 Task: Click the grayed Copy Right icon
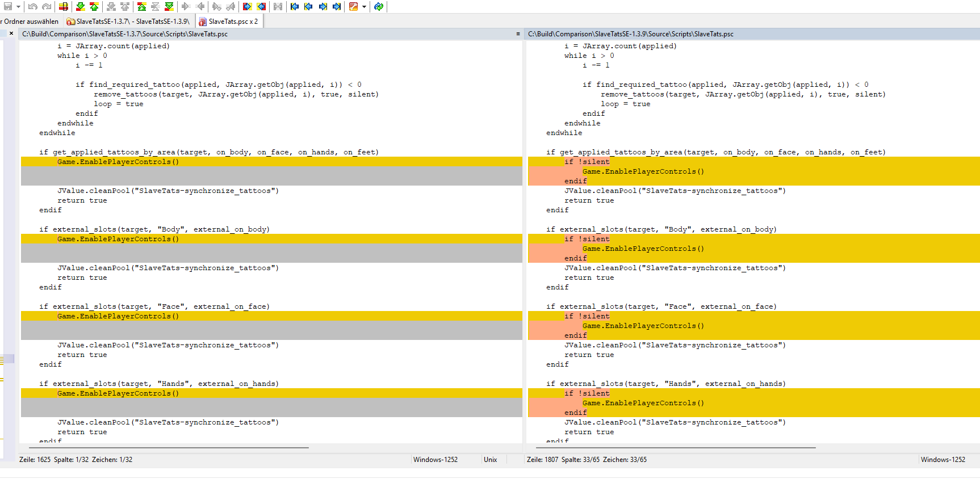pyautogui.click(x=186, y=7)
